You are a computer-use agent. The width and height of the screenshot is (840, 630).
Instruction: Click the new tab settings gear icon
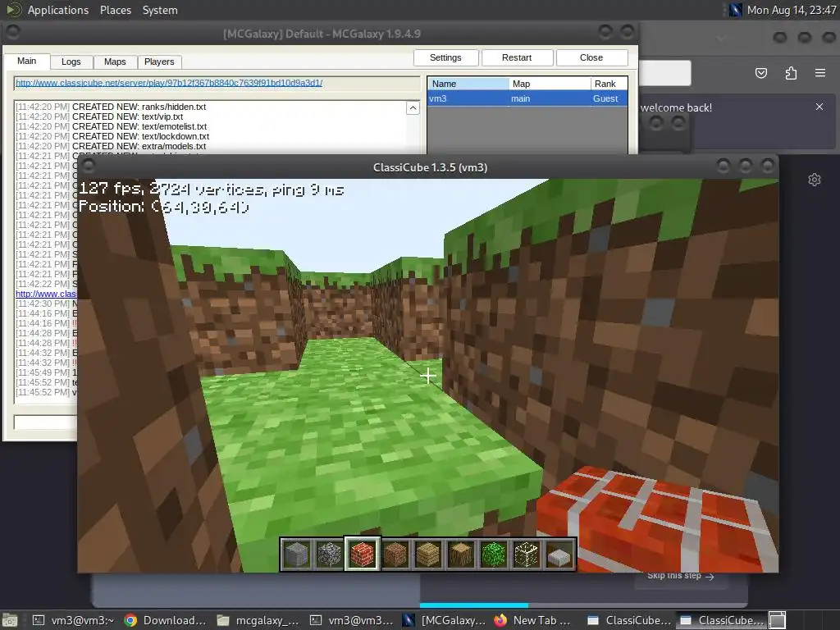pyautogui.click(x=815, y=180)
